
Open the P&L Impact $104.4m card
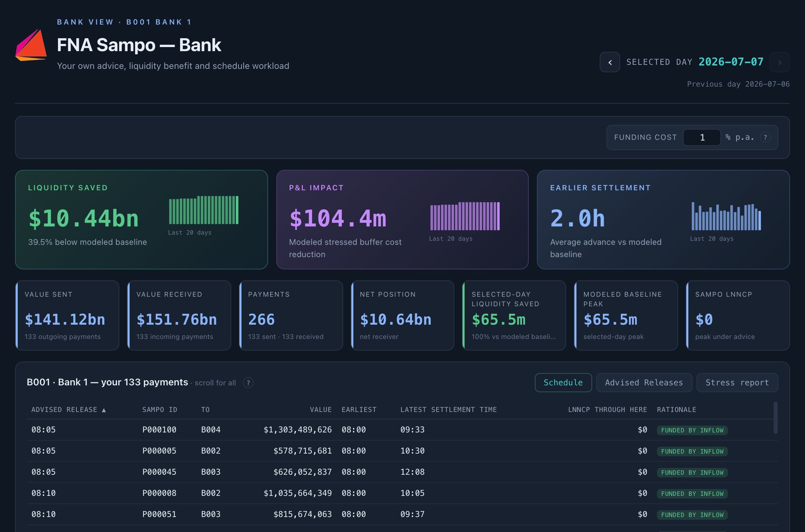click(x=402, y=220)
